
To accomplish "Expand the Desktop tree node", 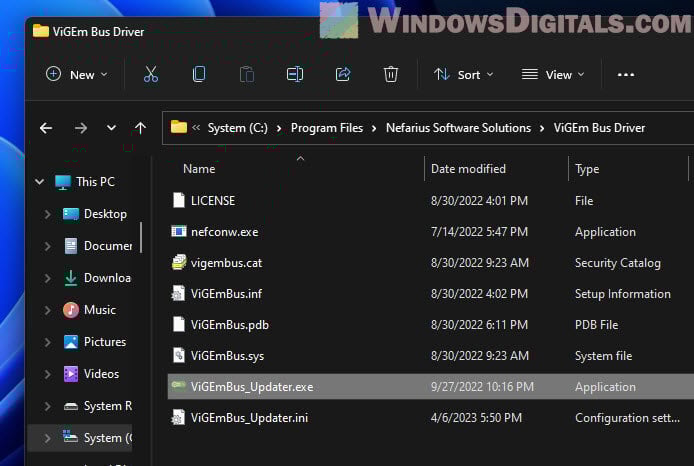I will [47, 214].
